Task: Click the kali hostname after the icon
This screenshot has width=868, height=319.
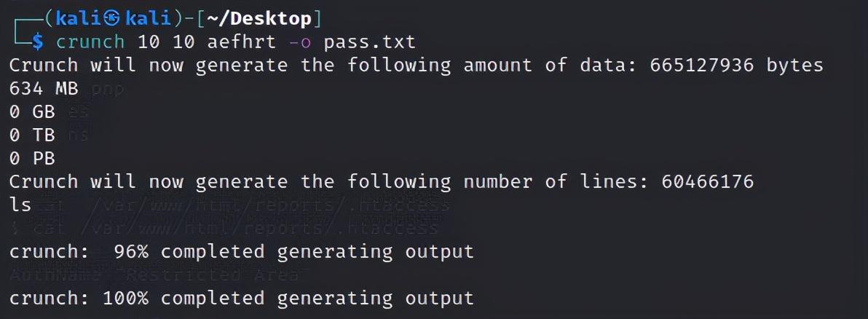Action: [148, 19]
